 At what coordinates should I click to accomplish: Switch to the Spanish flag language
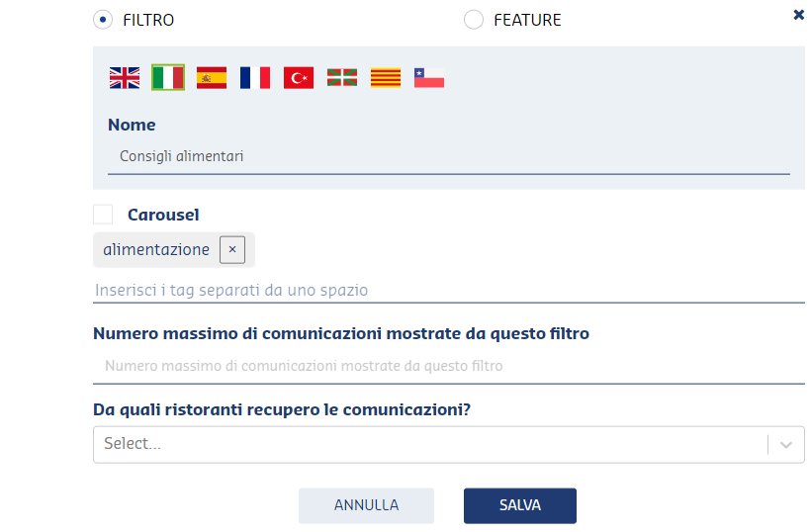212,78
